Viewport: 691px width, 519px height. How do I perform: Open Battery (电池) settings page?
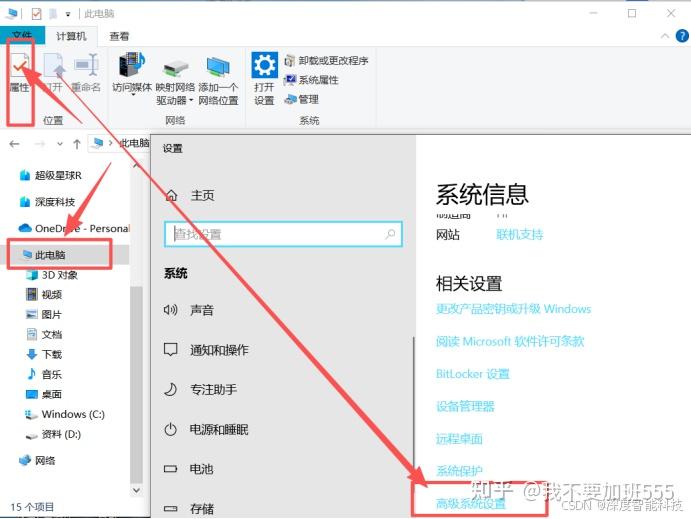tap(189, 469)
